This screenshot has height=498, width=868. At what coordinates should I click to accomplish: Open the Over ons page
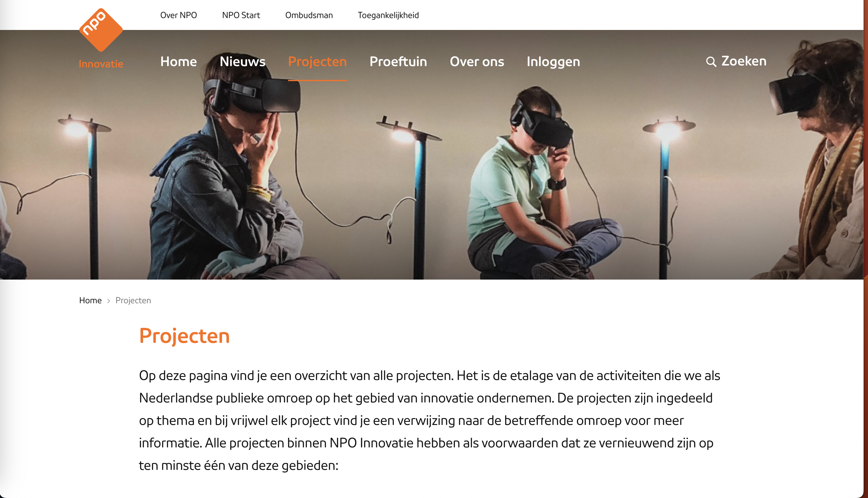click(x=477, y=61)
